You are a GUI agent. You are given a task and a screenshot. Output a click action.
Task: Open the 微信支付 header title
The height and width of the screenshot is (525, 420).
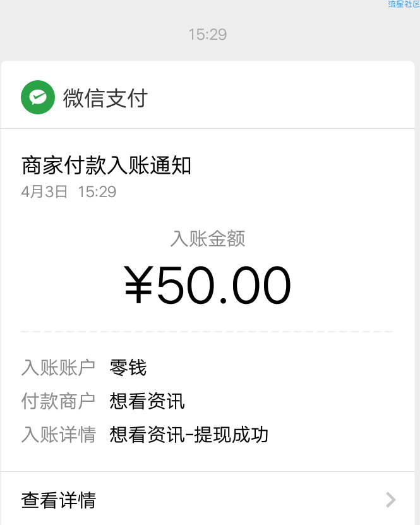pos(105,98)
